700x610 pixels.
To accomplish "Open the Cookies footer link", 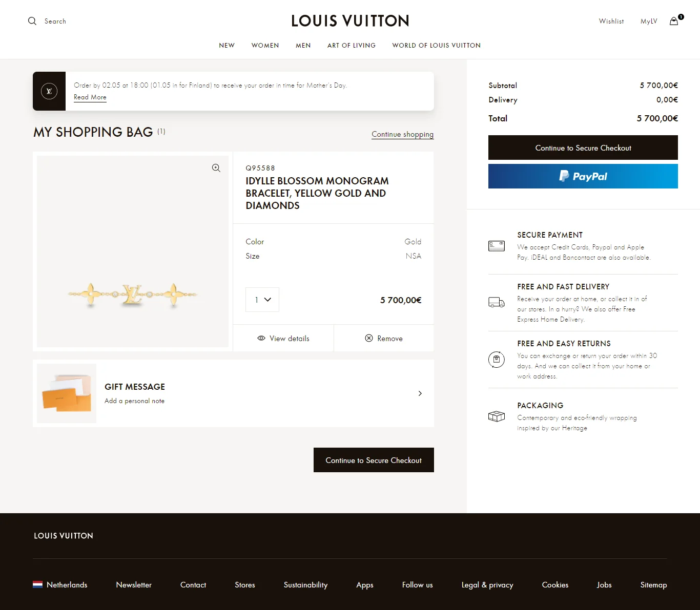I will click(555, 585).
